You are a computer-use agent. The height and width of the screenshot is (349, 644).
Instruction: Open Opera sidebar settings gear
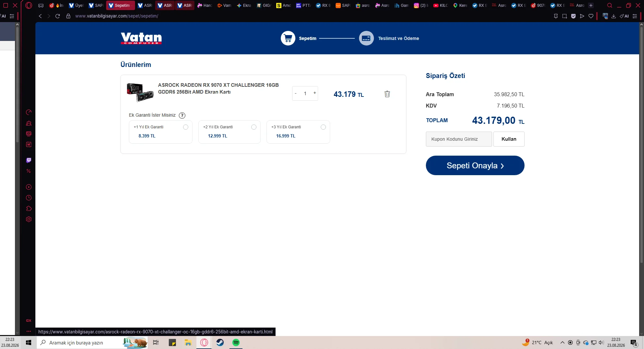pos(29,219)
